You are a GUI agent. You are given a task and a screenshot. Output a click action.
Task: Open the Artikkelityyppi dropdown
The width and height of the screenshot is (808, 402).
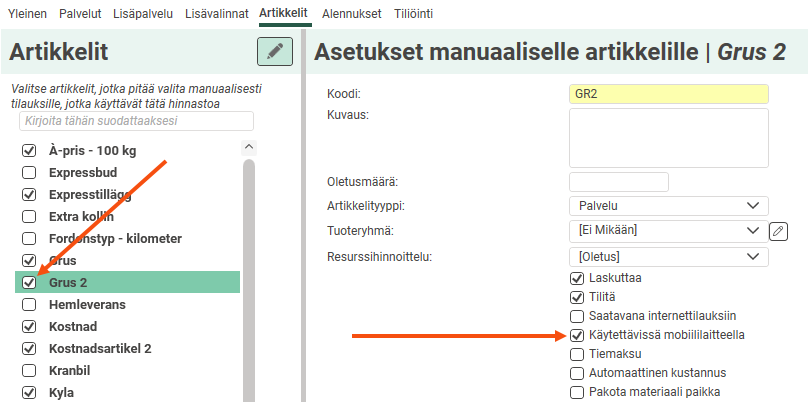pyautogui.click(x=668, y=206)
